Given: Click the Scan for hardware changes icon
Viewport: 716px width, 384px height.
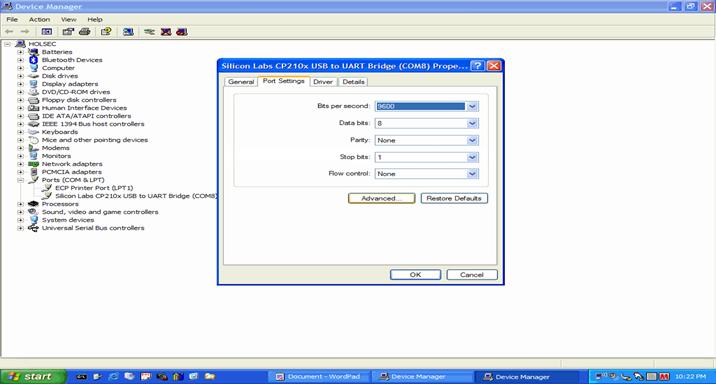Looking at the screenshot, I should click(128, 32).
